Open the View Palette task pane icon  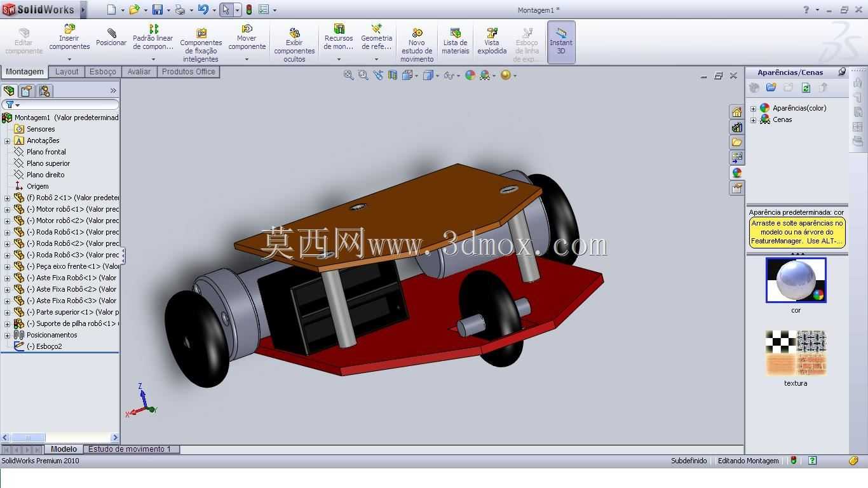(x=736, y=157)
